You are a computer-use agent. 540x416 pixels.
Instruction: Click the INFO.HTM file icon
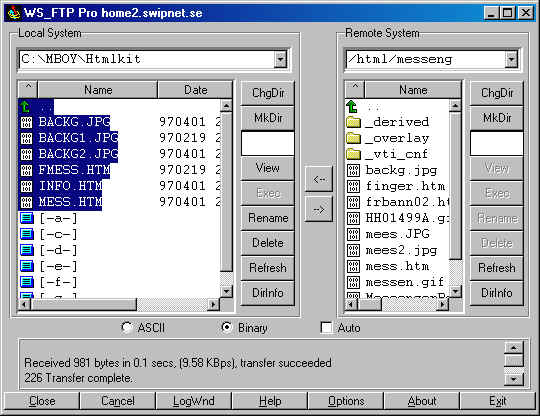tap(26, 186)
